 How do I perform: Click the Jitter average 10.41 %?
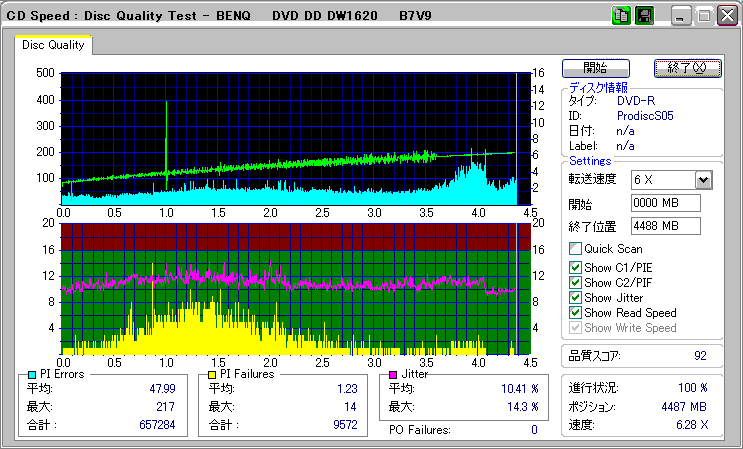click(520, 389)
